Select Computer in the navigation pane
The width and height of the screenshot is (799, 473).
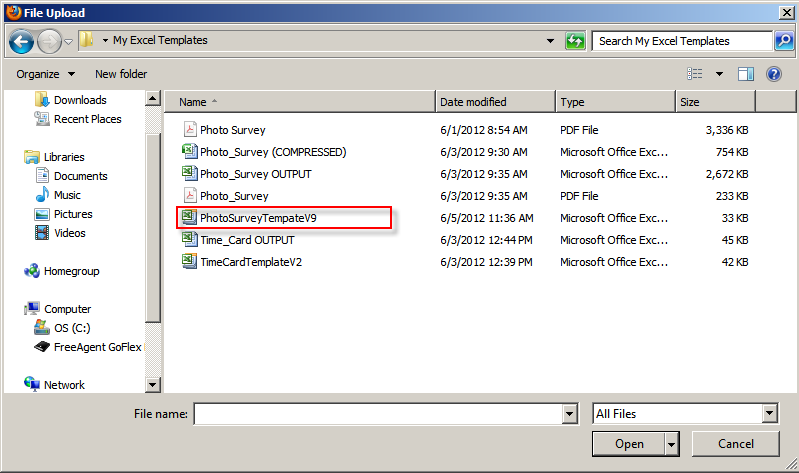[x=57, y=309]
